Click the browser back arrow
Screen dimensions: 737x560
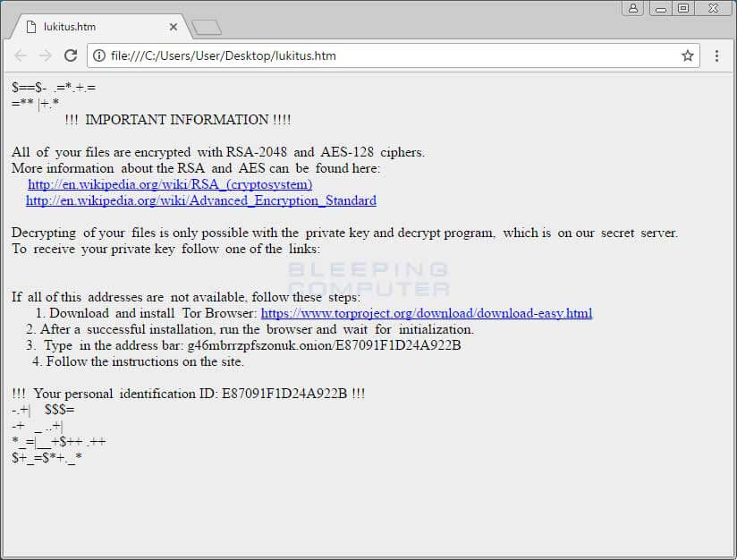click(21, 56)
